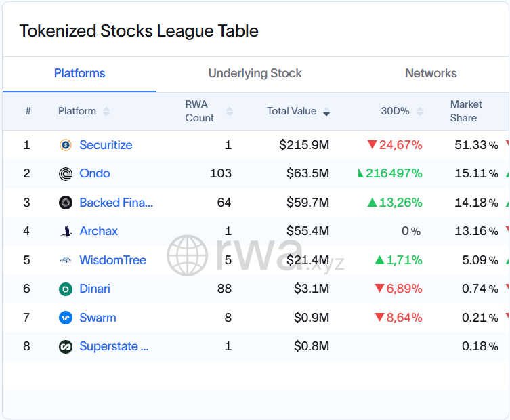
Task: Click Ondo RWA count 103
Action: (221, 173)
